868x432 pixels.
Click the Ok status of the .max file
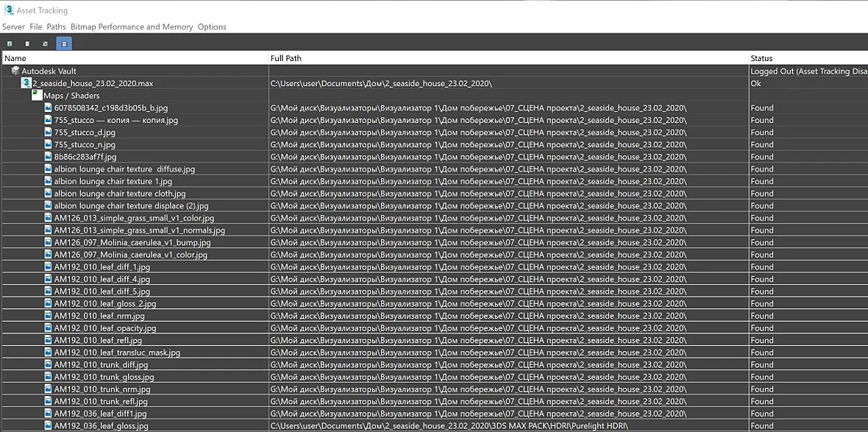click(755, 83)
